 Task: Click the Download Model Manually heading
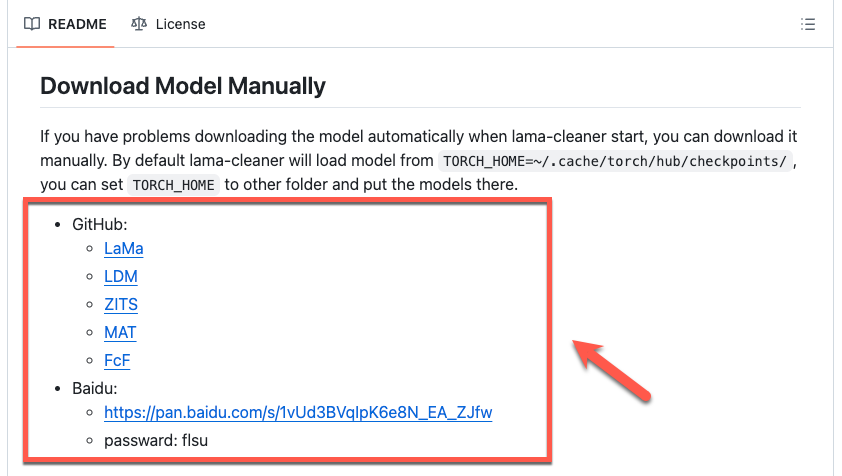pos(183,86)
